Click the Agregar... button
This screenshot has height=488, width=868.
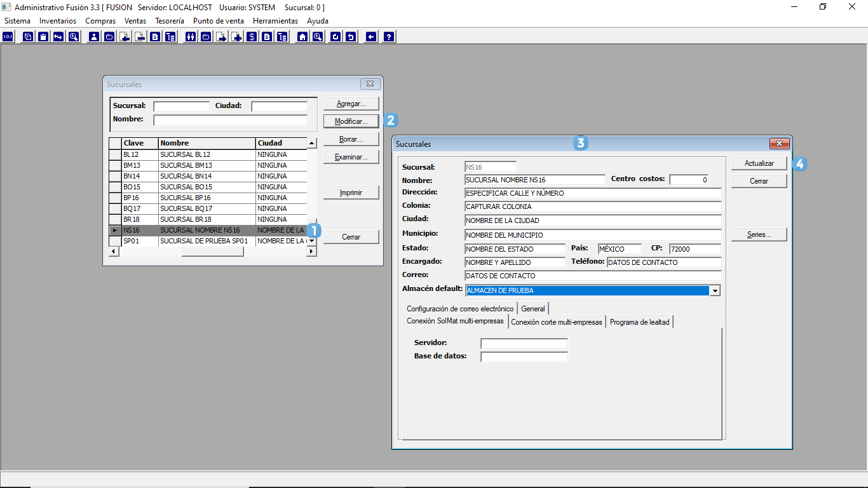click(x=351, y=104)
